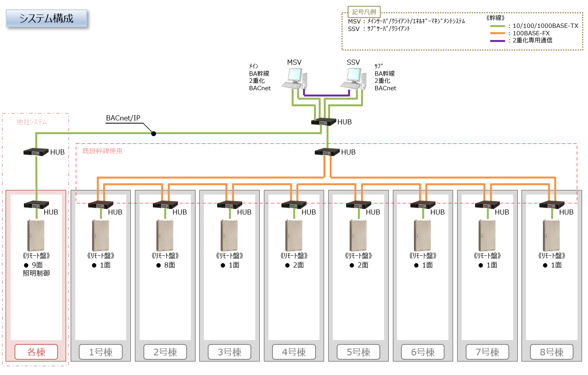Click the remote panel cabinet in 6号棟
Screen dimensions: 588x375
point(423,235)
